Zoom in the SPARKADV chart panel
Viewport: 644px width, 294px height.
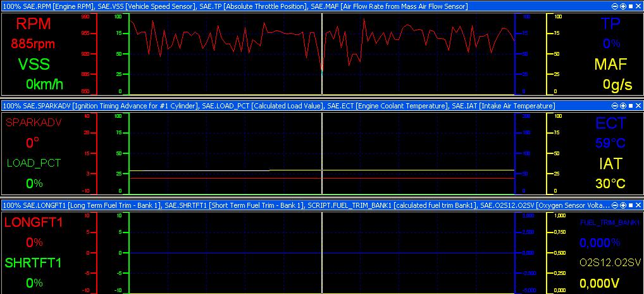click(622, 106)
